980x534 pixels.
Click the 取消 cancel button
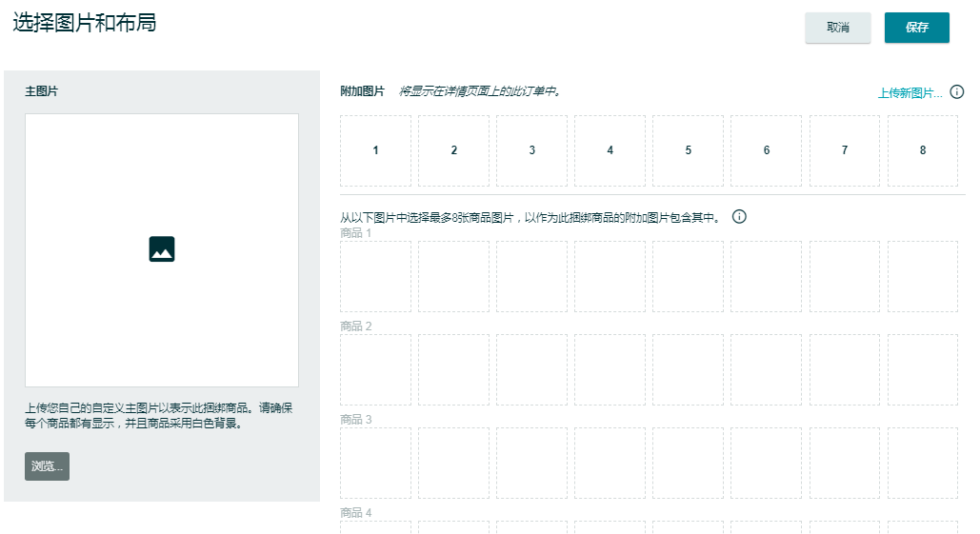pyautogui.click(x=837, y=28)
